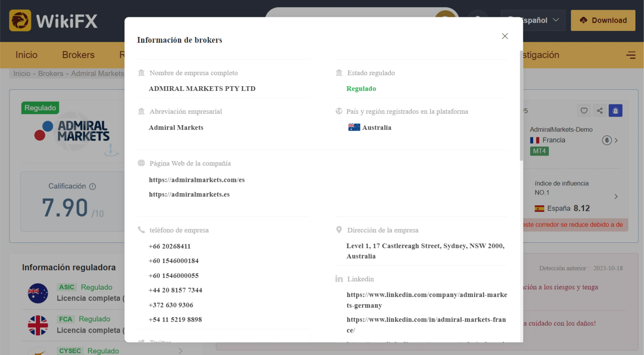Click the Sydney company address text
Image resolution: width=644 pixels, height=355 pixels.
[x=425, y=251]
